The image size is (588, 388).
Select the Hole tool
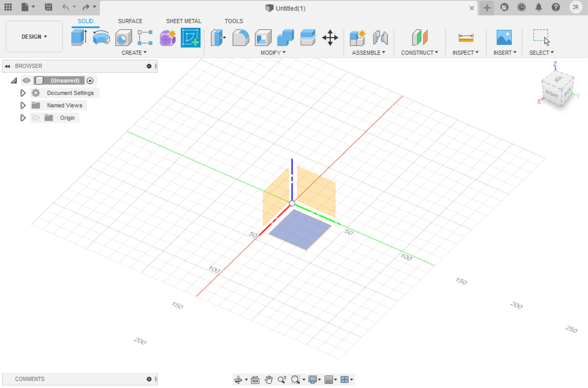tap(123, 38)
